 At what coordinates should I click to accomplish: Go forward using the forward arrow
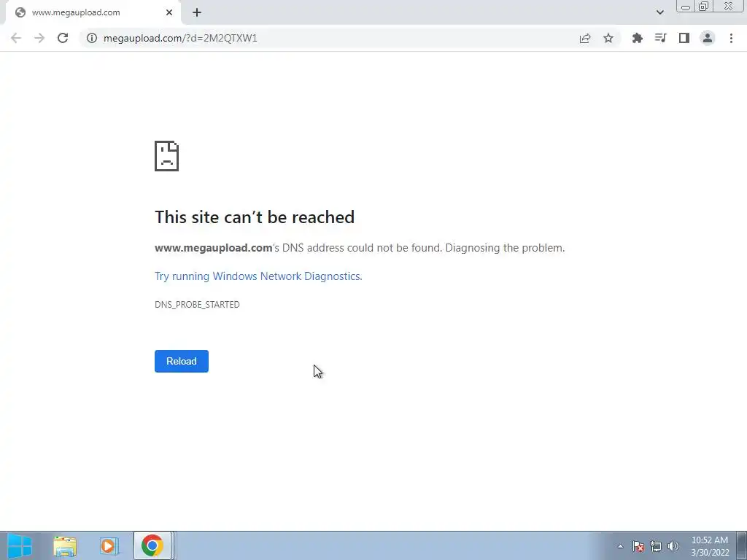tap(39, 38)
